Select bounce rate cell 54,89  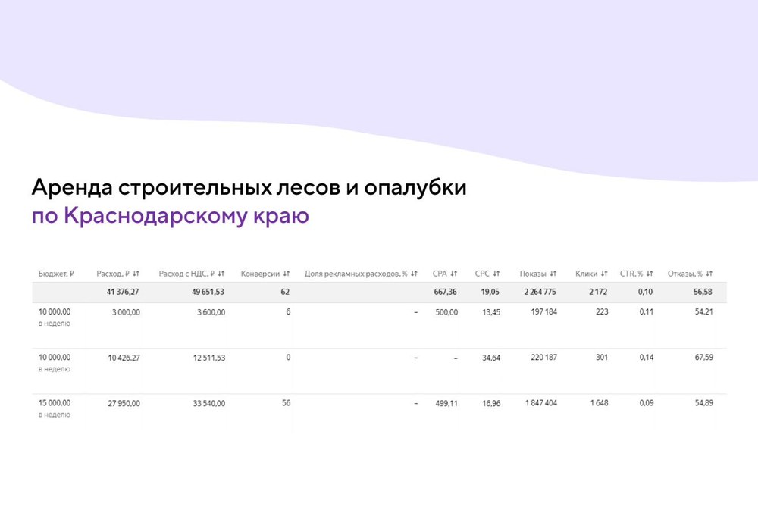click(704, 403)
